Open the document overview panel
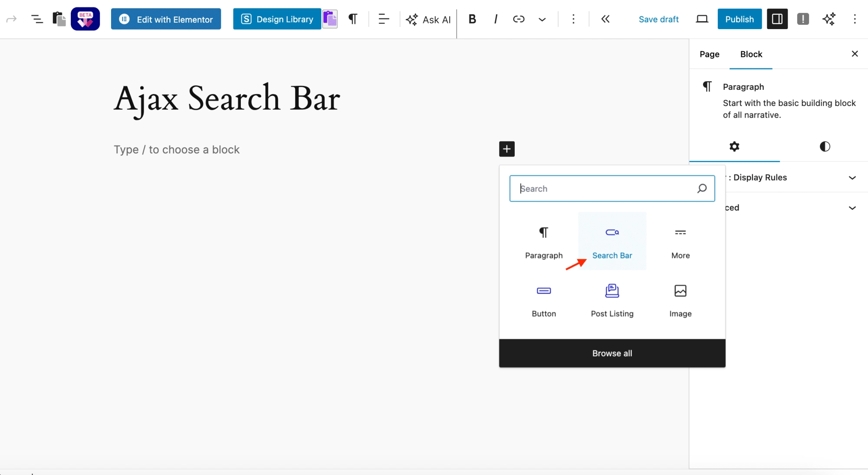Screen dimensions: 868x475 click(37, 19)
